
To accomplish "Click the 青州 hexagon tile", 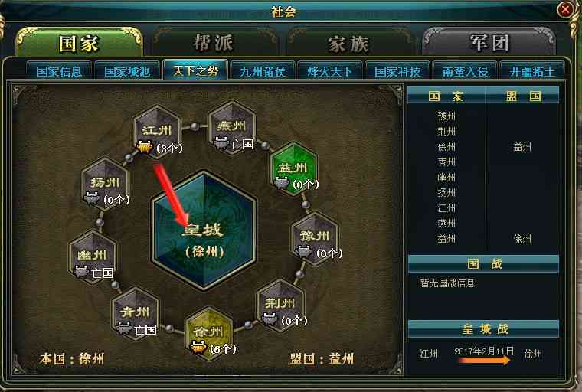I will tap(135, 314).
